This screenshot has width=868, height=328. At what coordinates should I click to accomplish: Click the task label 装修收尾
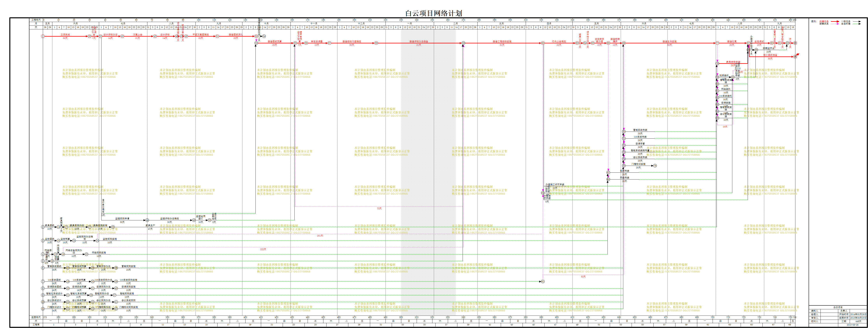[732, 41]
